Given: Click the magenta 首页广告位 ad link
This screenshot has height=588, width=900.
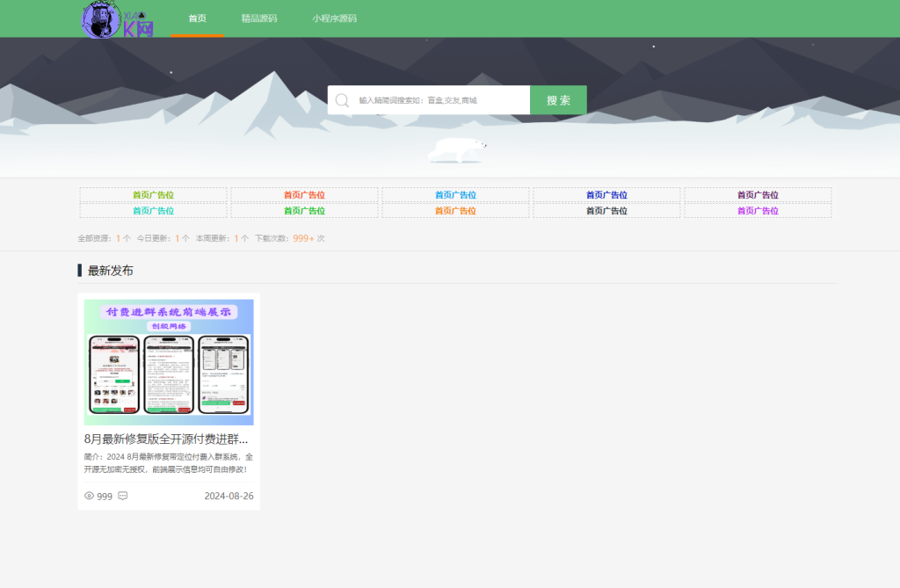Looking at the screenshot, I should [758, 211].
